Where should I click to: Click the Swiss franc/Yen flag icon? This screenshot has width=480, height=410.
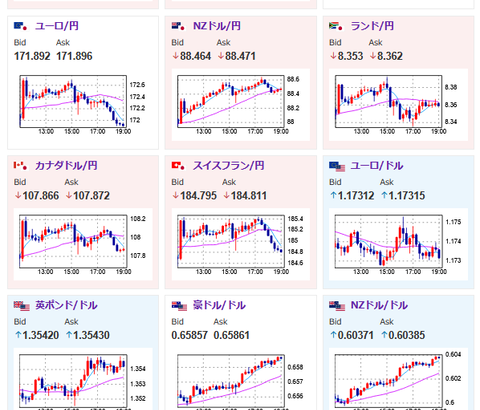pyautogui.click(x=178, y=166)
